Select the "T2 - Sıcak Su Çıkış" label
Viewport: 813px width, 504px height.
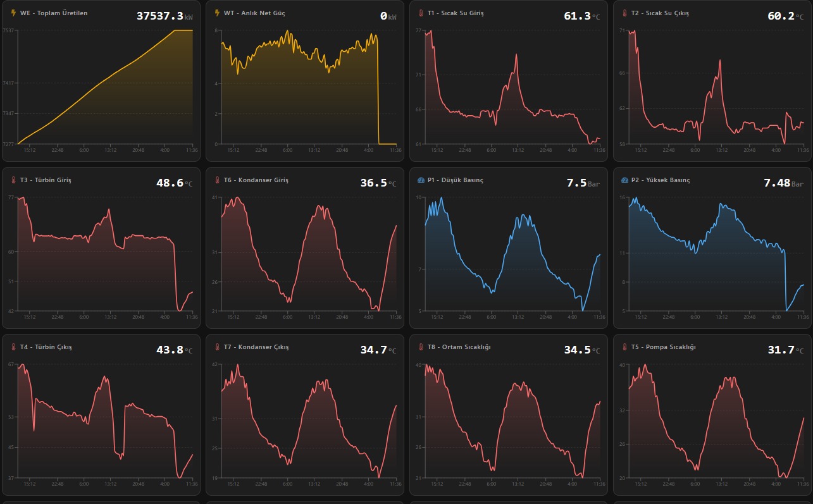pos(660,13)
